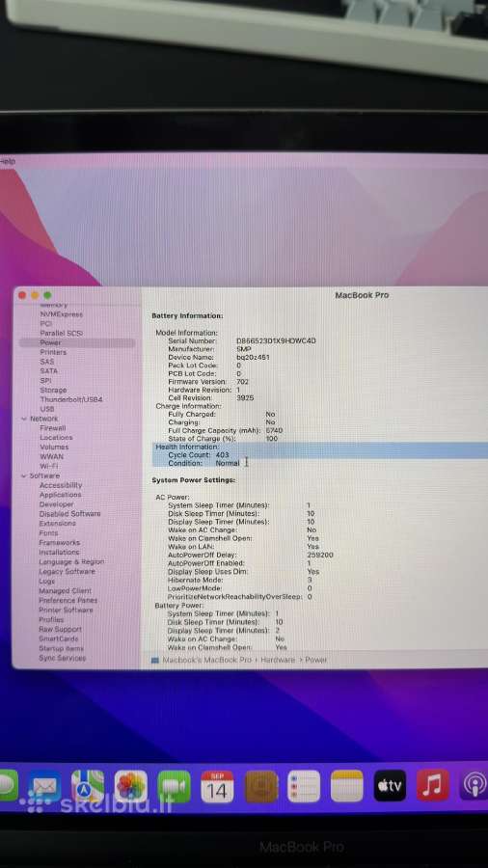Select Parallel SCSI in the sidebar
The width and height of the screenshot is (488, 868).
click(61, 334)
